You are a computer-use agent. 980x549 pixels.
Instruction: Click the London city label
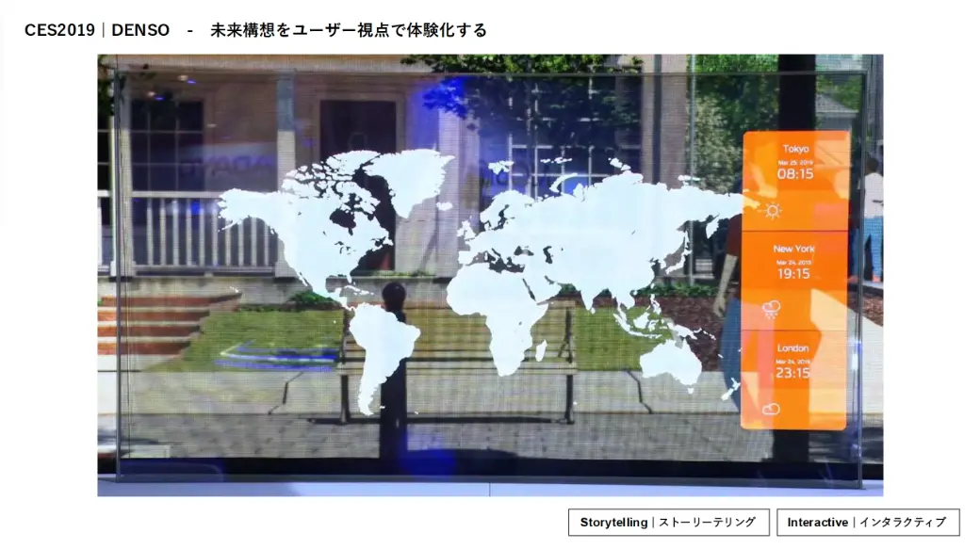792,347
